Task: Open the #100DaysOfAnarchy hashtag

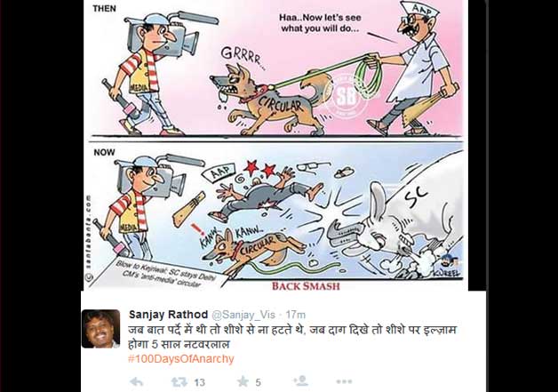Action: [x=181, y=358]
